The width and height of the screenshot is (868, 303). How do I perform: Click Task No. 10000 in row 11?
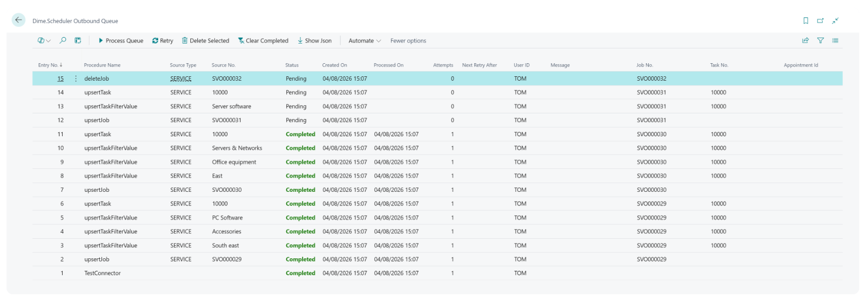(x=719, y=134)
